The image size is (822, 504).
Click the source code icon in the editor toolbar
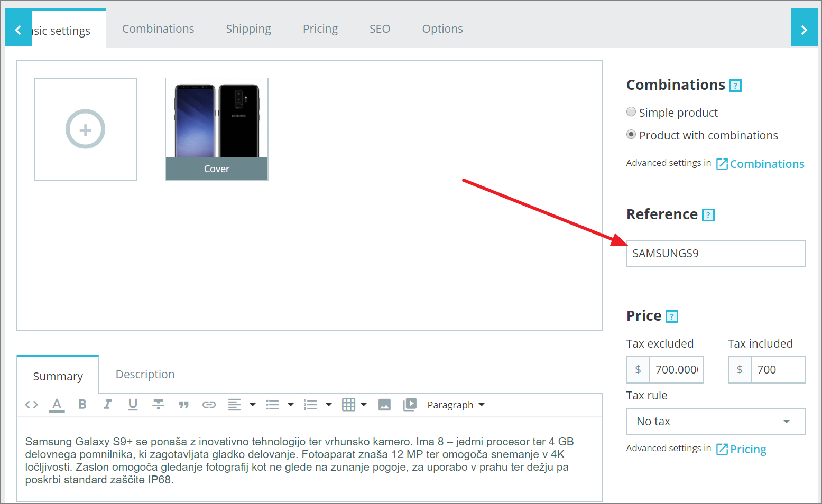point(31,405)
